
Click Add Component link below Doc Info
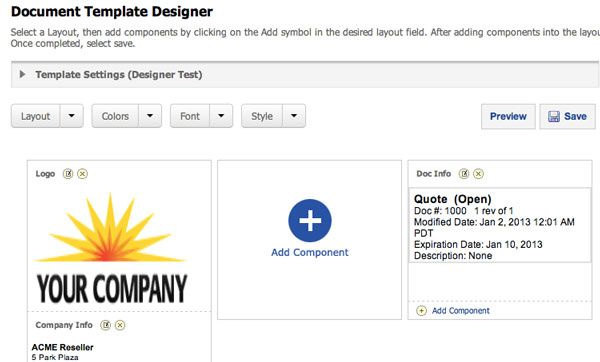[461, 311]
